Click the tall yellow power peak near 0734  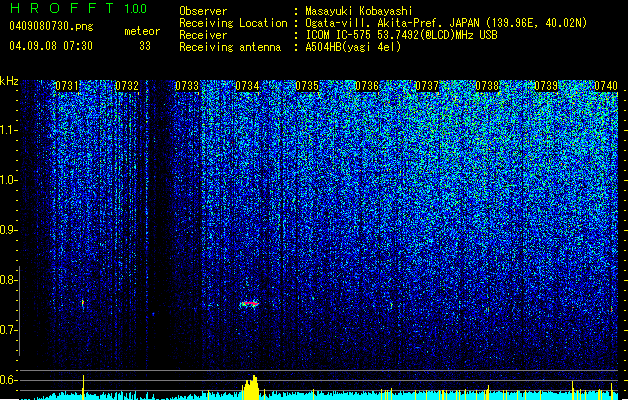coord(251,388)
